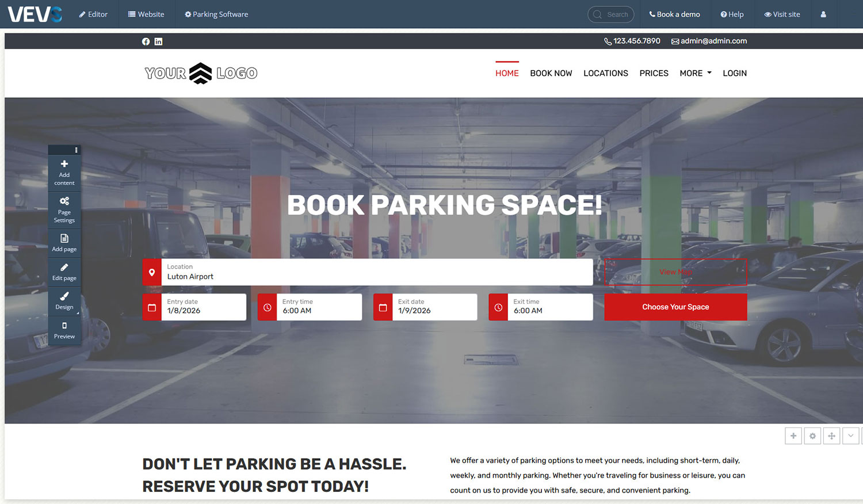Click the section move arrows icon

[x=831, y=436]
